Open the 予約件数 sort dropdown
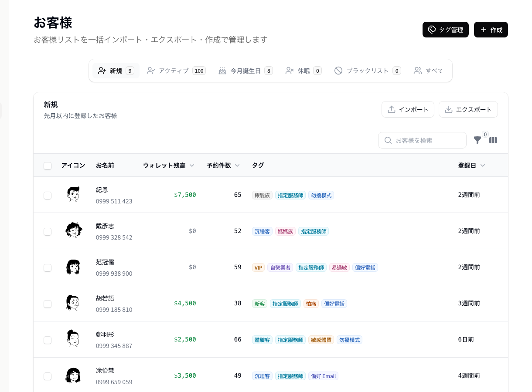The height and width of the screenshot is (392, 532). [237, 166]
